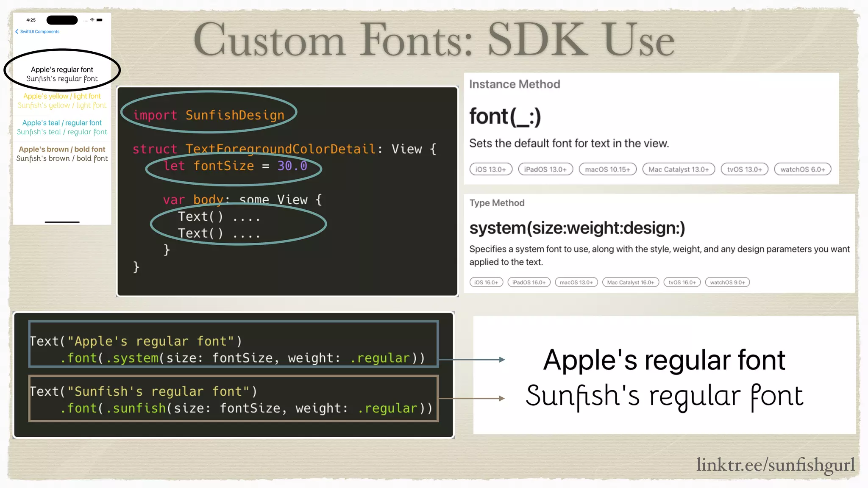This screenshot has height=488, width=868.
Task: Select "Apple's yellow / light font" text
Action: click(62, 96)
